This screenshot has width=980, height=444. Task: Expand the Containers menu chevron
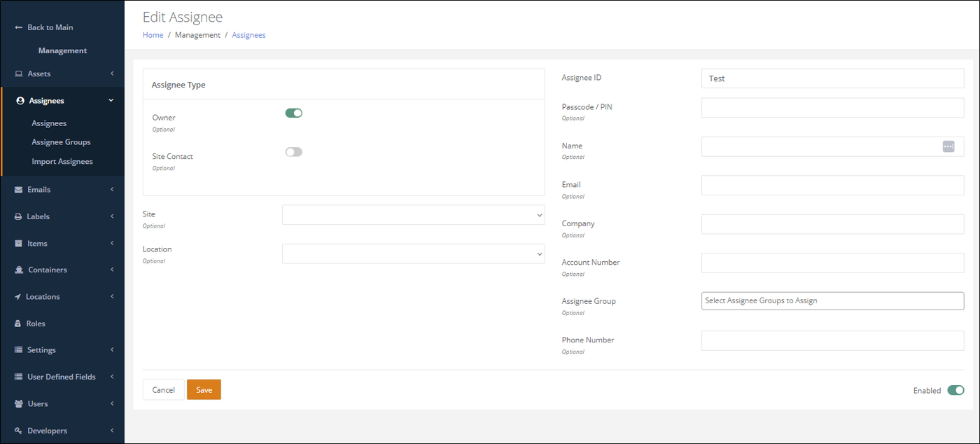click(112, 270)
